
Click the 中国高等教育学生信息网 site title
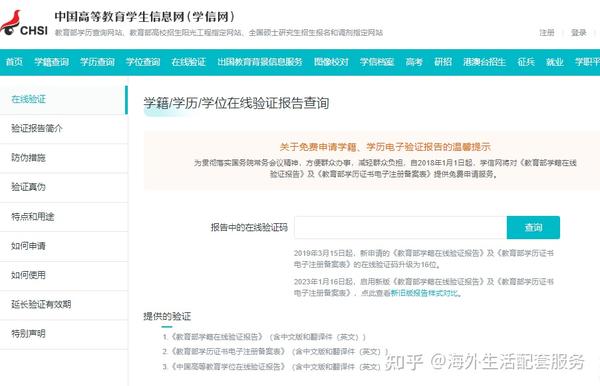144,17
